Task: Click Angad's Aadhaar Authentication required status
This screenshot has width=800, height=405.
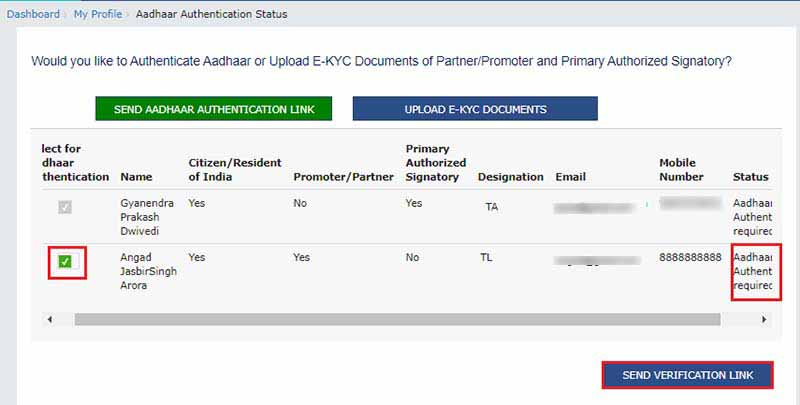Action: pyautogui.click(x=753, y=271)
